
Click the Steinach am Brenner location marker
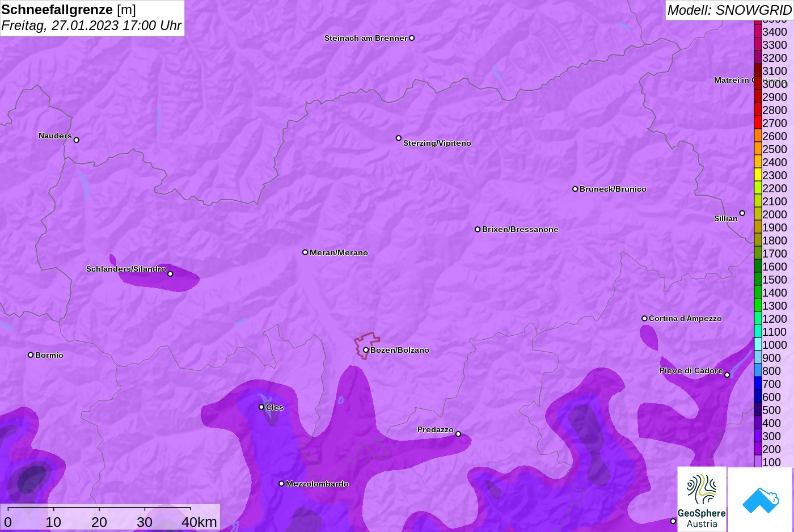(412, 38)
